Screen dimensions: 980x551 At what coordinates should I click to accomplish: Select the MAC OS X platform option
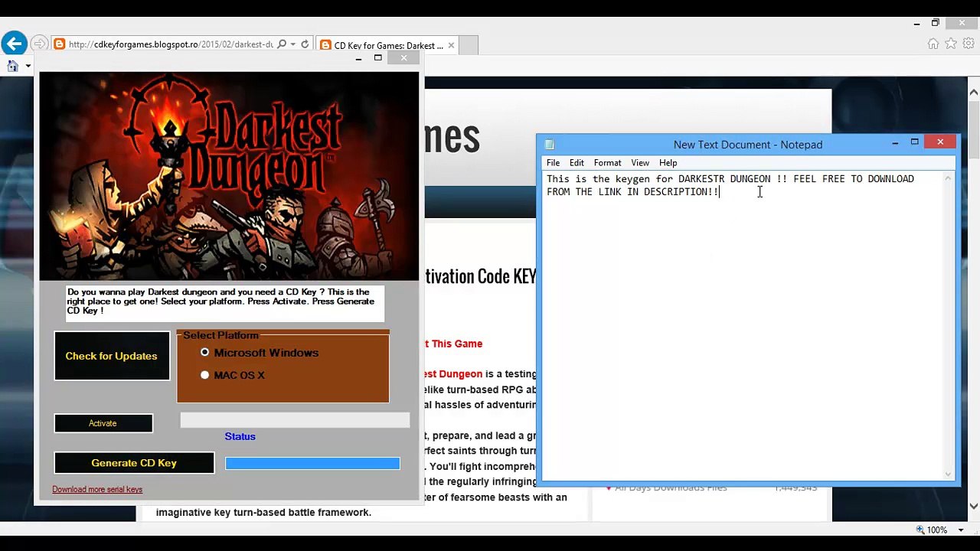[233, 375]
